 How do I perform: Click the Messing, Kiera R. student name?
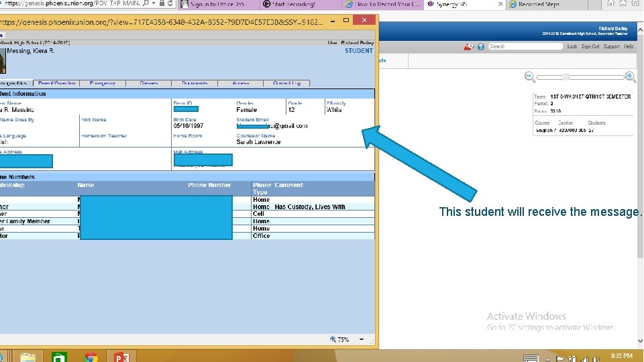tap(30, 51)
